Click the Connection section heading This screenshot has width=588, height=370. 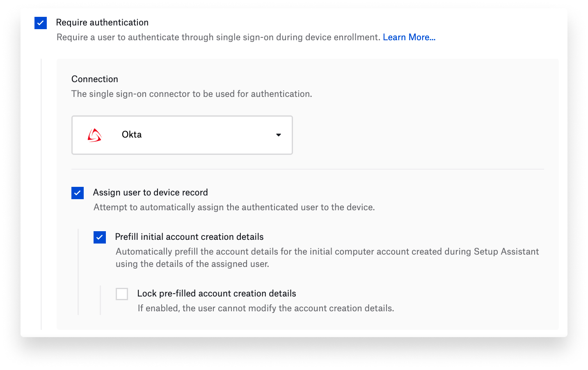click(95, 79)
